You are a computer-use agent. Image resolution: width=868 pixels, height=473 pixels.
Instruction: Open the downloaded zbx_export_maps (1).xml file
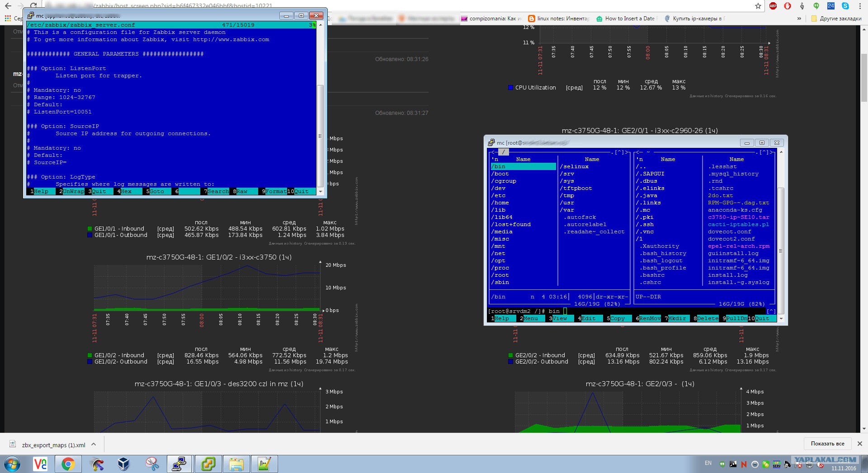pyautogui.click(x=47, y=445)
